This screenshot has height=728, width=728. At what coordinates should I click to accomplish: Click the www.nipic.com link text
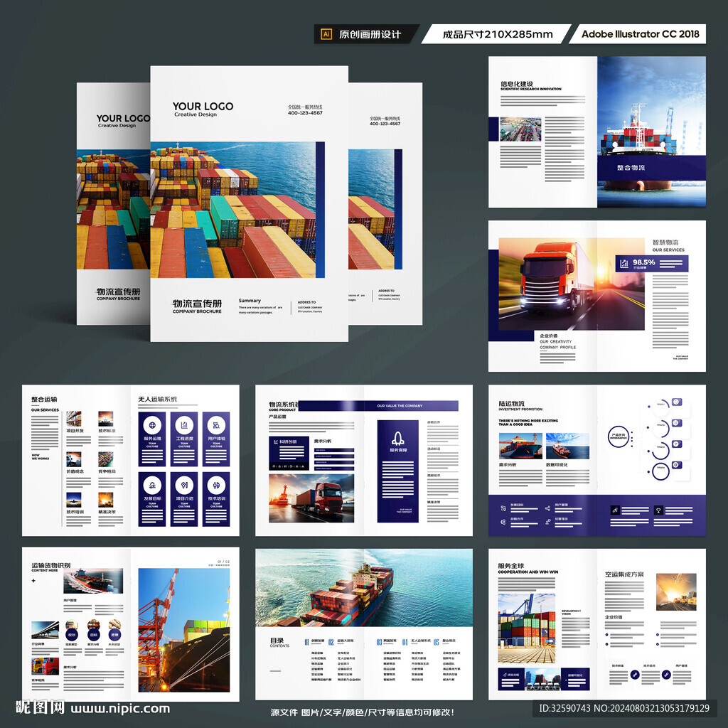[x=120, y=709]
